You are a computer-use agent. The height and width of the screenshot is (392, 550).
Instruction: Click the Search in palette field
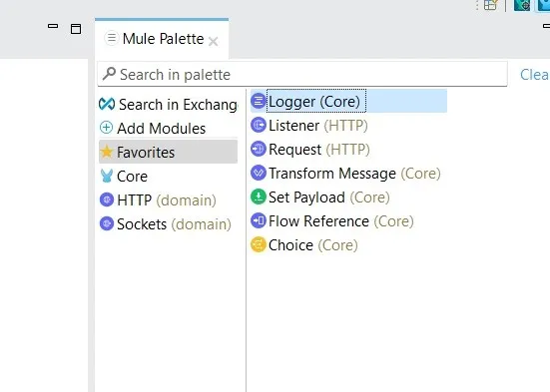[302, 74]
